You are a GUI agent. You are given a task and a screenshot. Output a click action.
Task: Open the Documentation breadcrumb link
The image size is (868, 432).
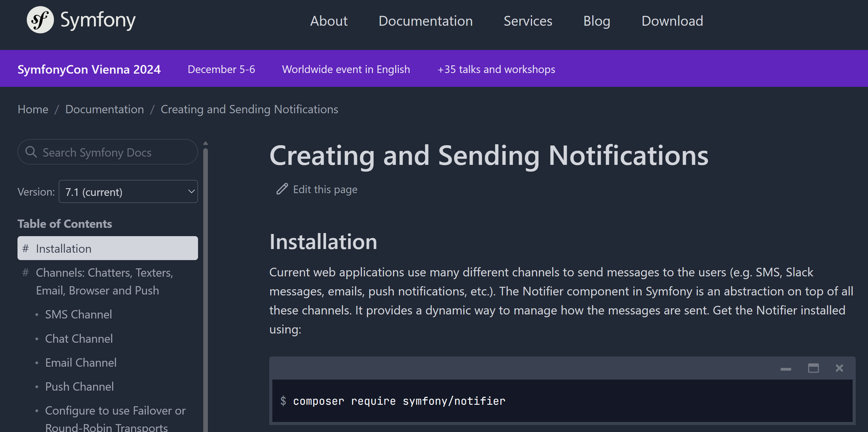pyautogui.click(x=105, y=109)
